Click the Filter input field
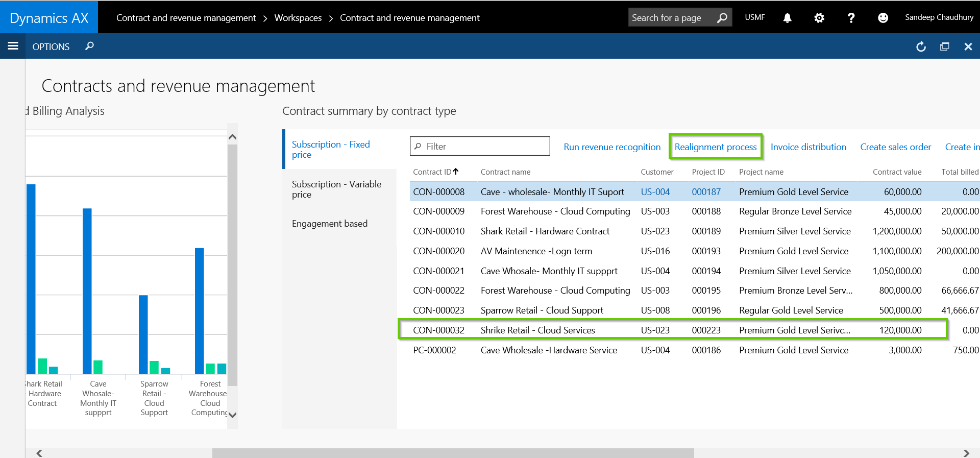The width and height of the screenshot is (980, 458). tap(480, 146)
